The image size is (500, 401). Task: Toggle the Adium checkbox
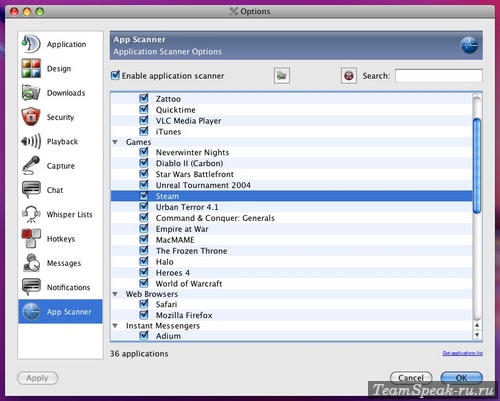click(x=144, y=335)
